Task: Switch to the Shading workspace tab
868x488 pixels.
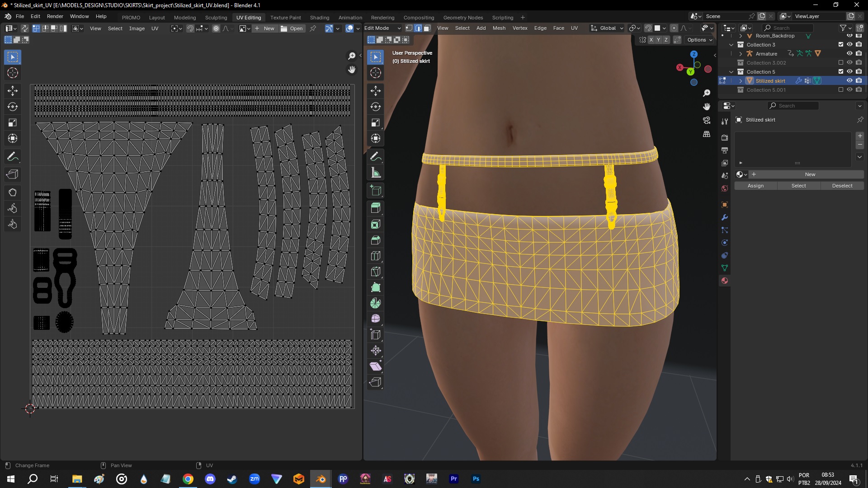Action: click(319, 17)
